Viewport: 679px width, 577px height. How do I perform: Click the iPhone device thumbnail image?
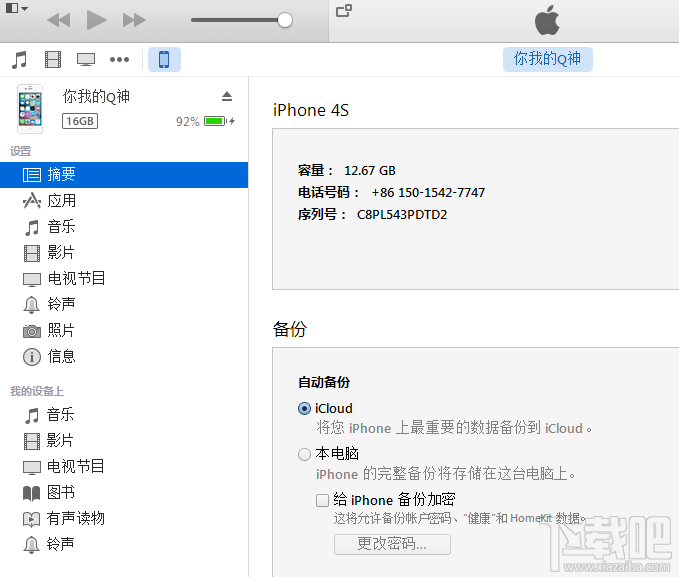(x=30, y=109)
